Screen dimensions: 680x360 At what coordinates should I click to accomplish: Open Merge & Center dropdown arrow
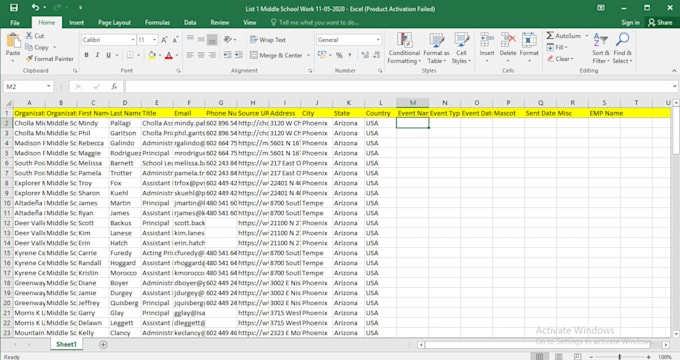[x=308, y=55]
